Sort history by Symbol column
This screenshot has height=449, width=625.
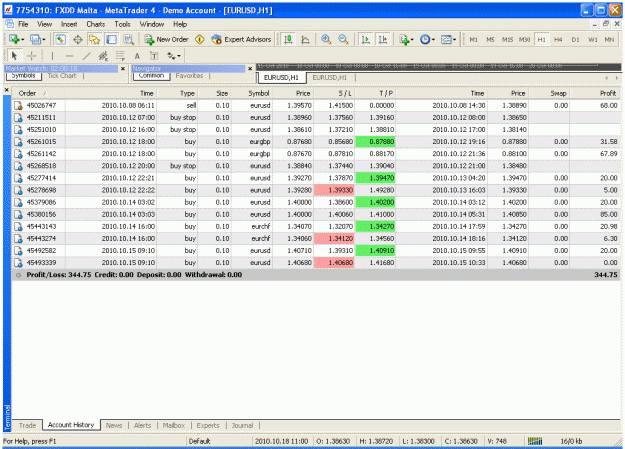click(252, 93)
